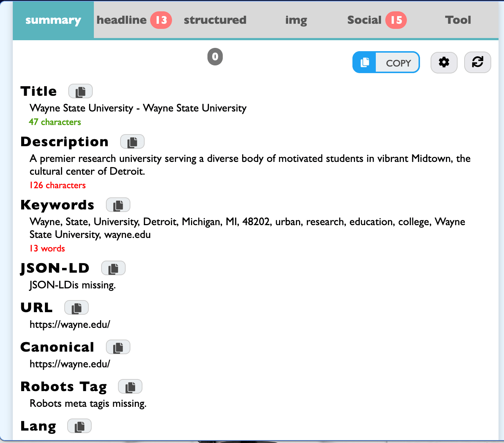This screenshot has width=504, height=443.
Task: Copy the meta Description
Action: click(132, 141)
